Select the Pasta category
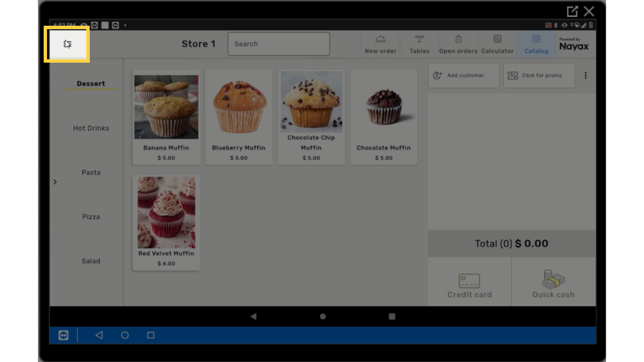Screen dimensions: 644x362 click(x=91, y=173)
